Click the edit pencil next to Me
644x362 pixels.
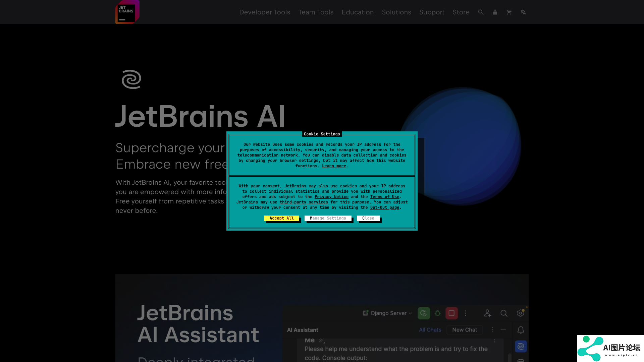322,340
